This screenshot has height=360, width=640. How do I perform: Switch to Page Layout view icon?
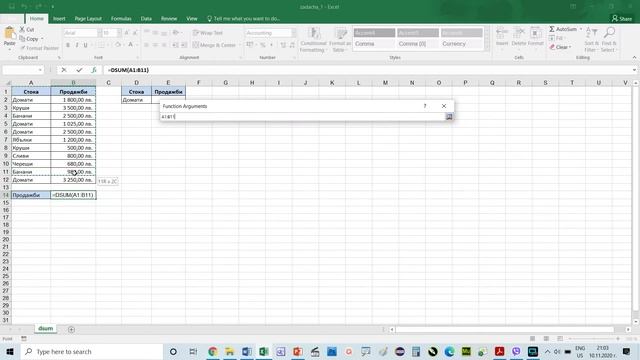point(546,339)
